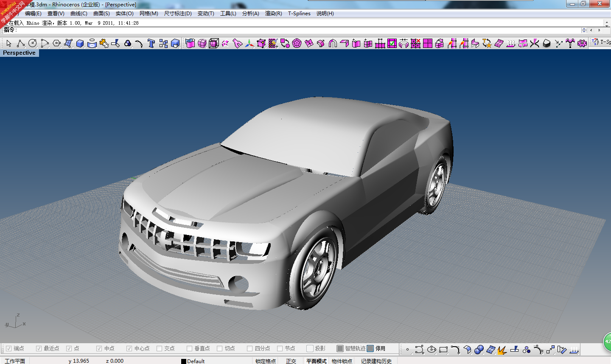Toggle 正交 ortho mode in status bar

[x=291, y=361]
